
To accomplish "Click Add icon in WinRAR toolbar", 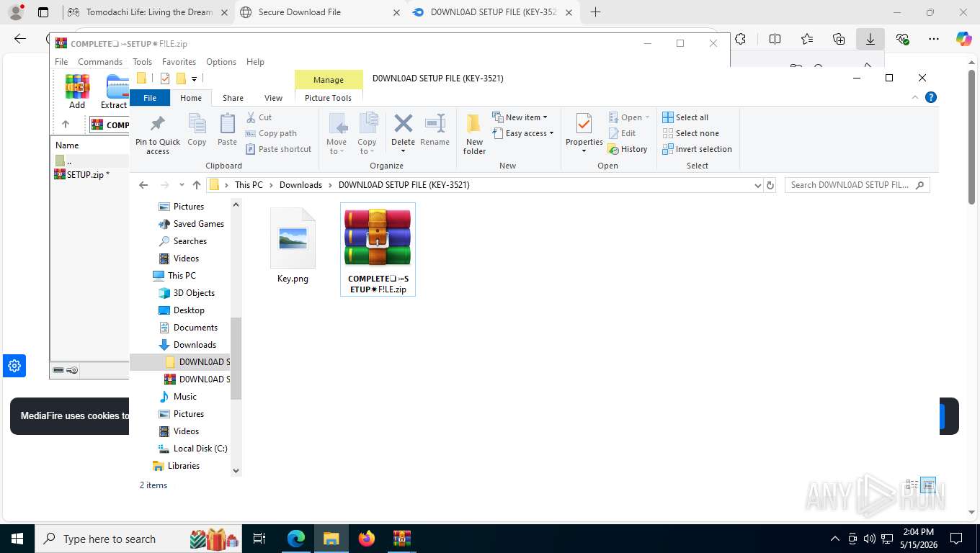I will point(77,91).
